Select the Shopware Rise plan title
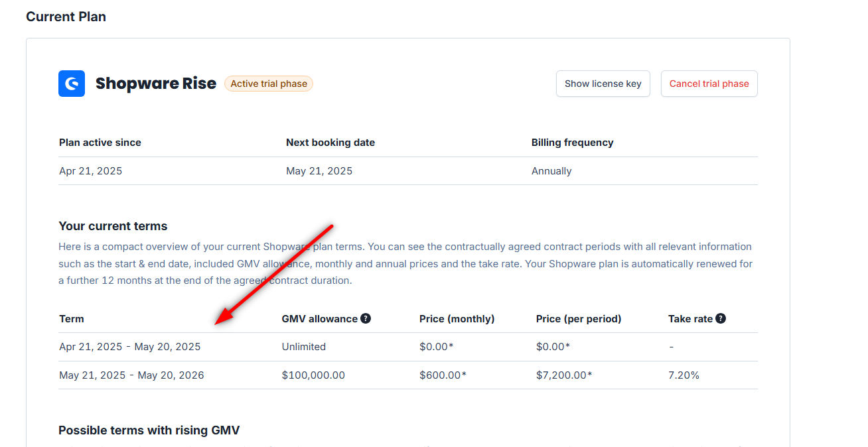The image size is (868, 447). 156,84
